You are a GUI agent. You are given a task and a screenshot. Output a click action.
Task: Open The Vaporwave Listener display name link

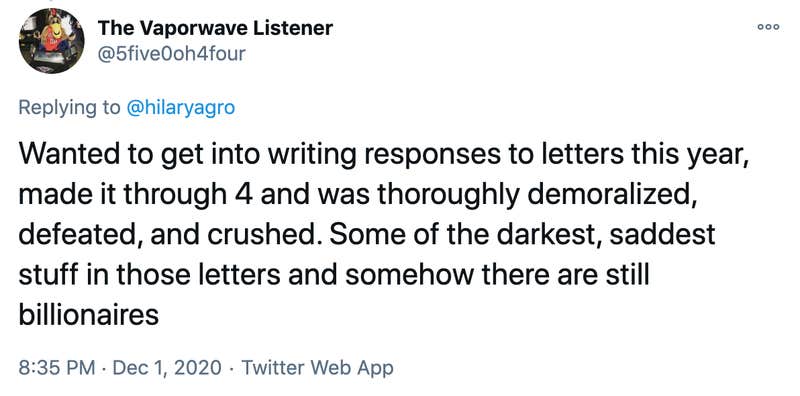[215, 28]
